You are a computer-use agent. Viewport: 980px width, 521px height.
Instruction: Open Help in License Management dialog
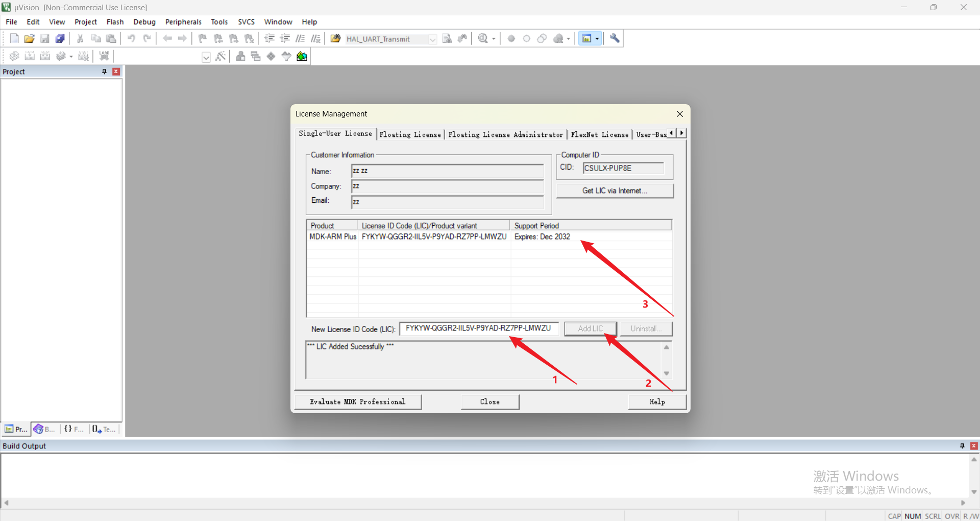click(657, 401)
